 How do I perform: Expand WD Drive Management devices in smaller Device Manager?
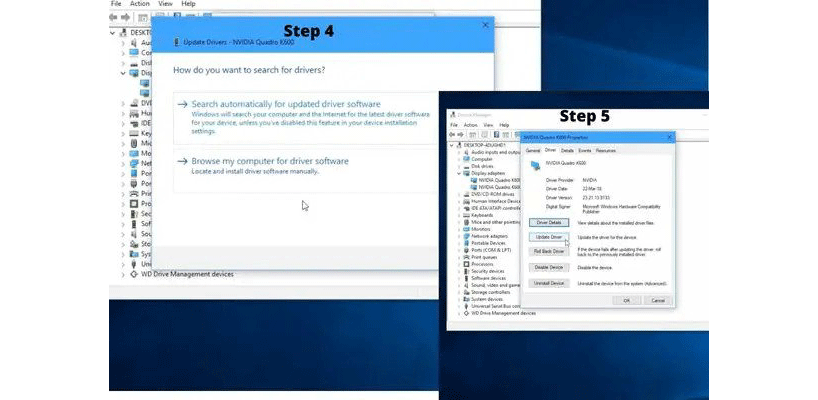(459, 313)
